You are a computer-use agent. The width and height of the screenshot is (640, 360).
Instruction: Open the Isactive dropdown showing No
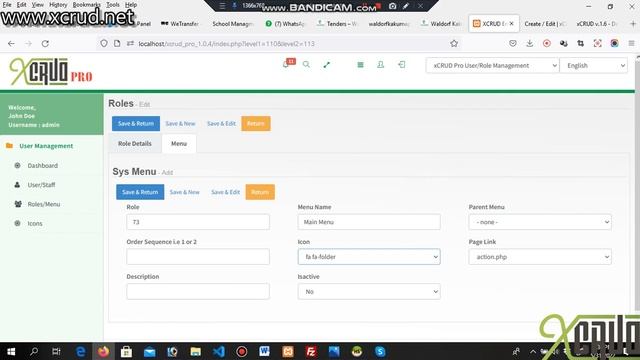369,291
